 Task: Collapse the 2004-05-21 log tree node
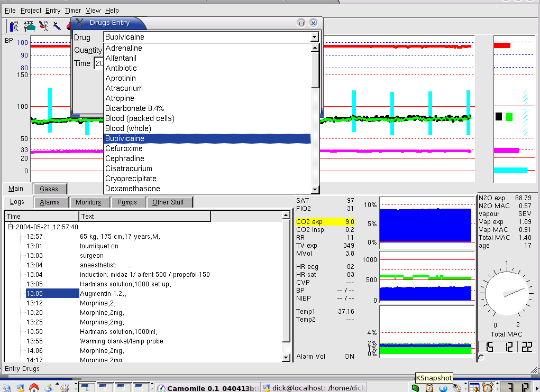coord(10,227)
